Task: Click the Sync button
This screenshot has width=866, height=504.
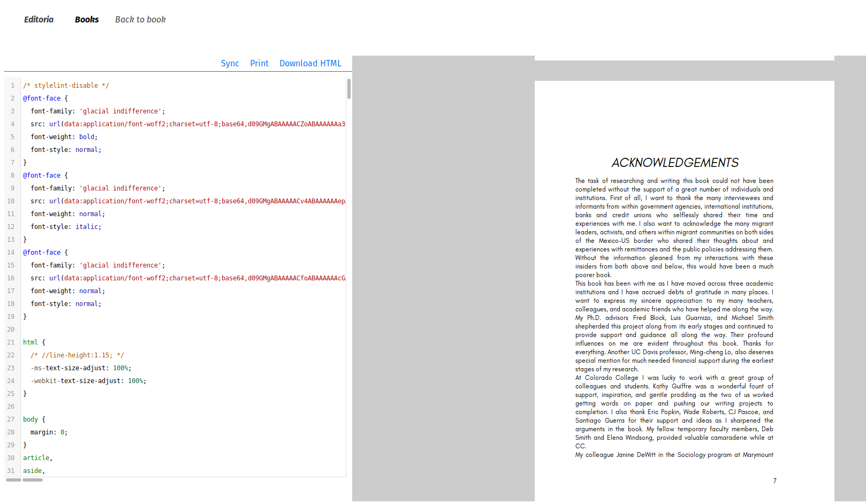Action: pos(230,63)
